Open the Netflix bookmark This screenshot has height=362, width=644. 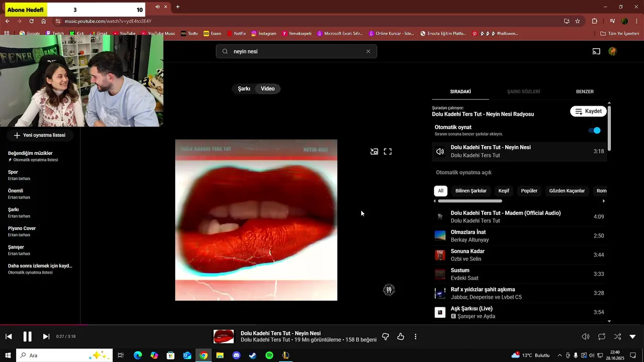click(236, 34)
